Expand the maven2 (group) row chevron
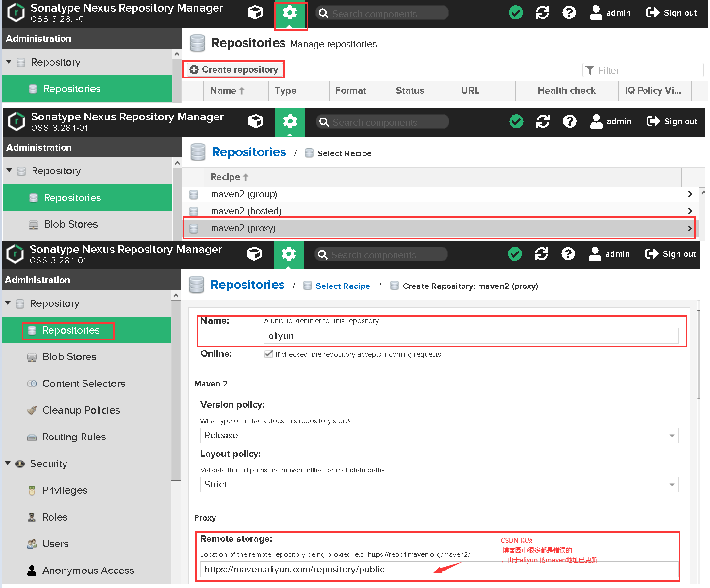This screenshot has width=710, height=588. (x=690, y=194)
